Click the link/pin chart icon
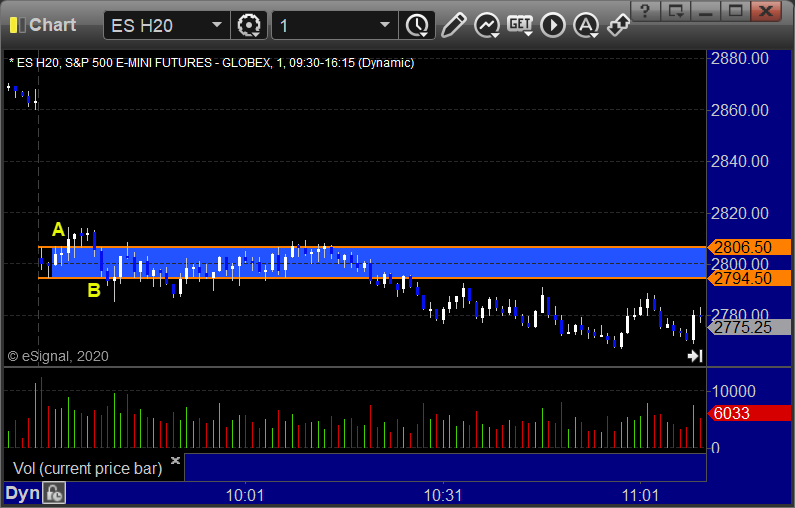Screen dimensions: 795x508 click(619, 25)
